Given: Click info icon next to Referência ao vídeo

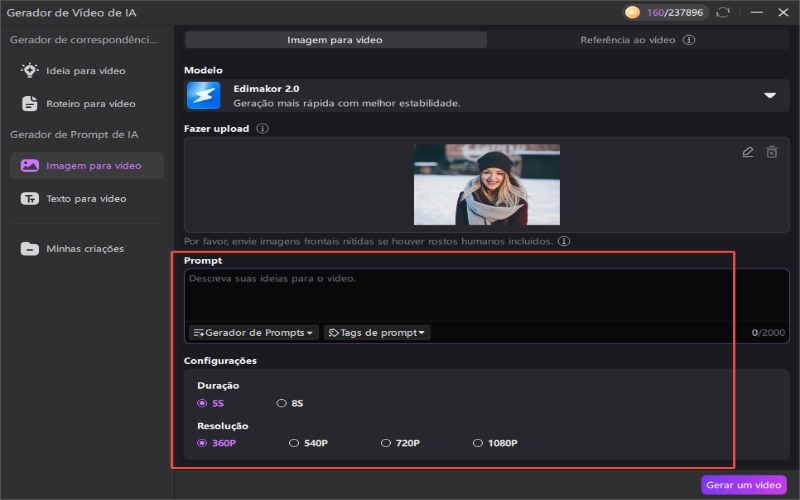Looking at the screenshot, I should pyautogui.click(x=689, y=41).
